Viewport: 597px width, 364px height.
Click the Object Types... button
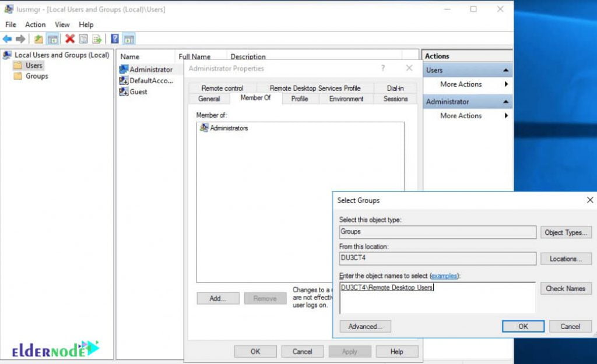pos(566,232)
